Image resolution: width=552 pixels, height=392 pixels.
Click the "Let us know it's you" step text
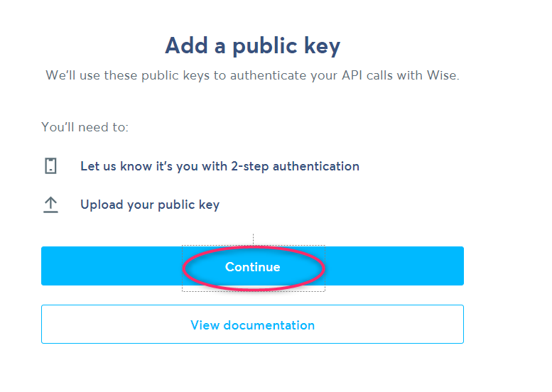(x=220, y=166)
